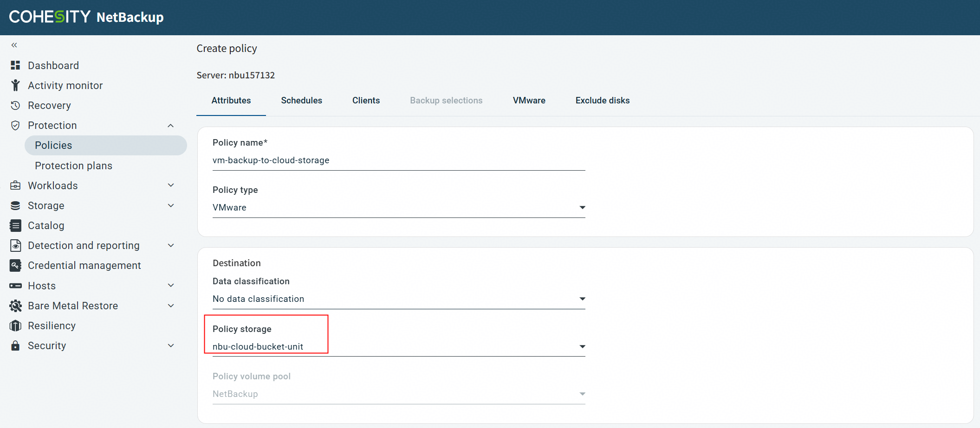
Task: Go to Activity monitor
Action: tap(65, 85)
